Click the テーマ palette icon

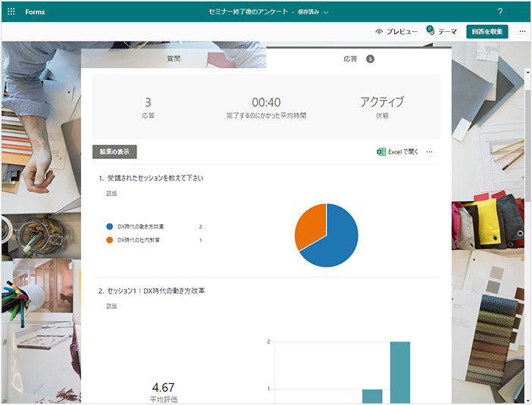430,30
